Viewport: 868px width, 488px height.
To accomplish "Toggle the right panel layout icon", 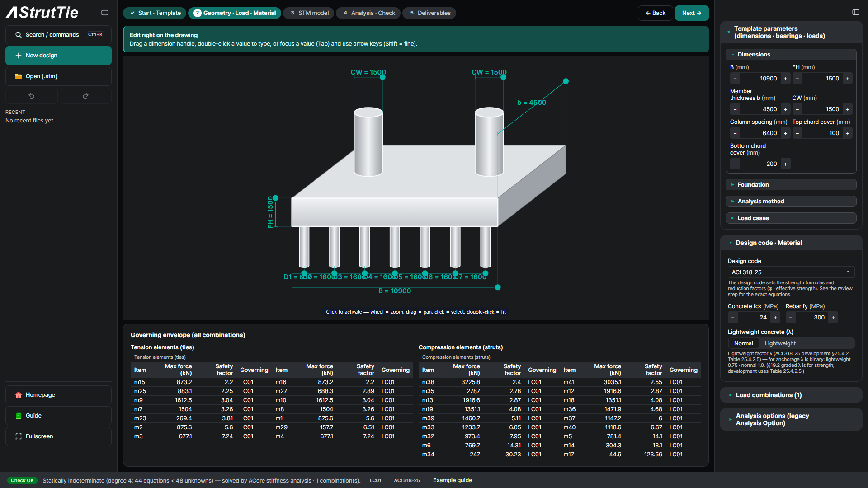I will coord(855,12).
